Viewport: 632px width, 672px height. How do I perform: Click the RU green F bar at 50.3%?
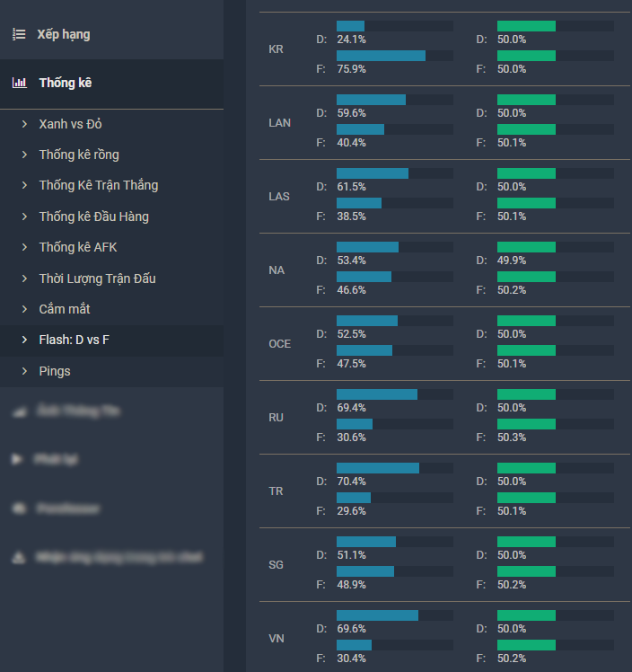coord(527,423)
